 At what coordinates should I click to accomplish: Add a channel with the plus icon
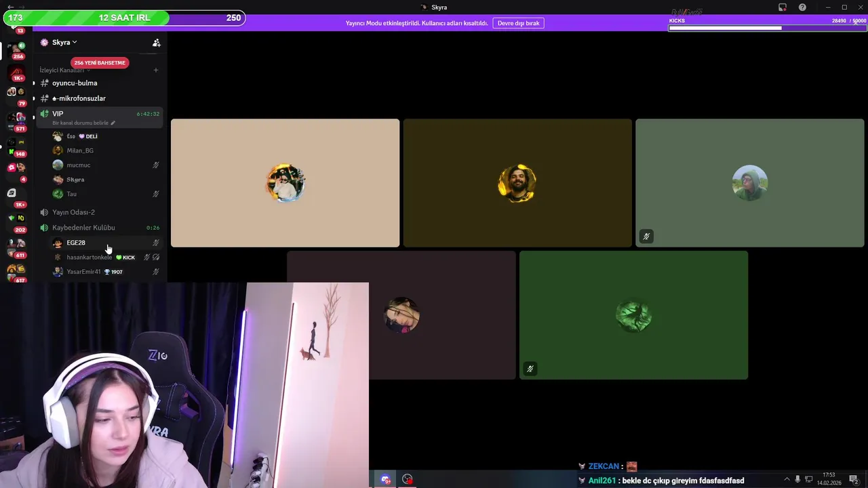tap(155, 70)
